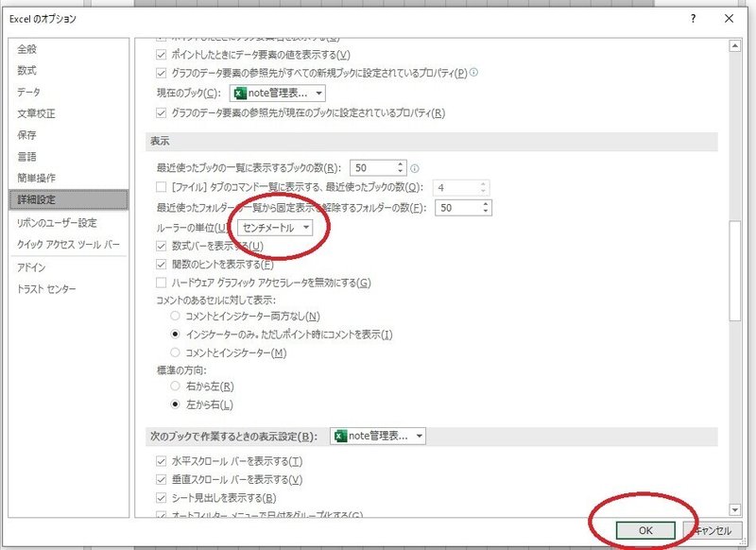This screenshot has height=550, width=756.
Task: Open the ルーラーの単位 センチメートル dropdown
Action: click(x=275, y=228)
